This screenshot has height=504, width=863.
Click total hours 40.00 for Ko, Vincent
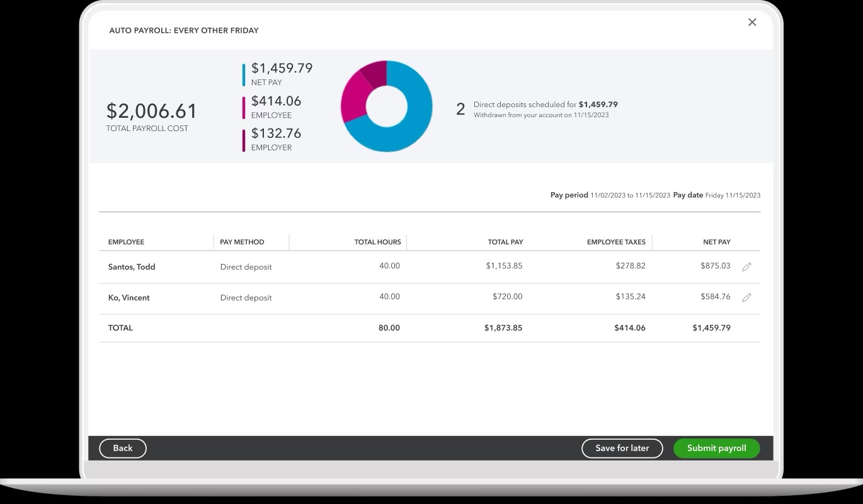point(389,297)
